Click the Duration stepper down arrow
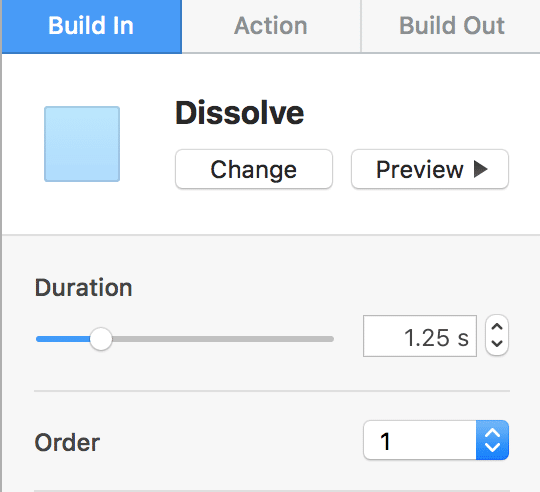540x492 pixels. click(497, 343)
